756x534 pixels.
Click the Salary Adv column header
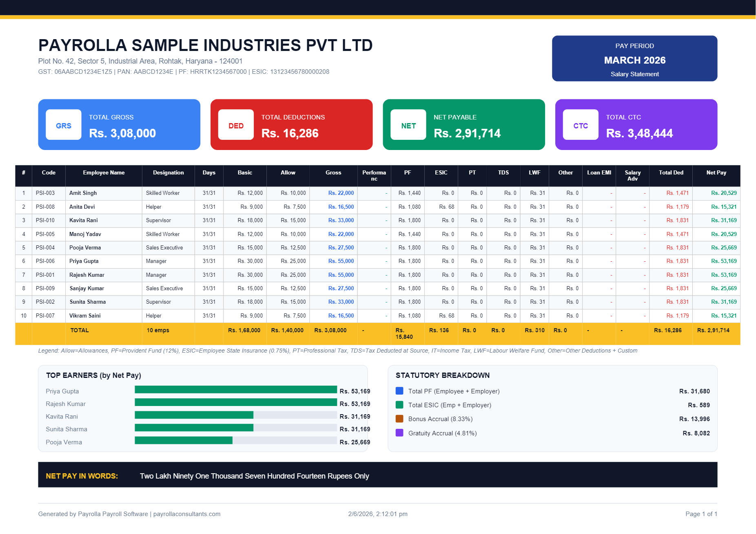pos(633,176)
